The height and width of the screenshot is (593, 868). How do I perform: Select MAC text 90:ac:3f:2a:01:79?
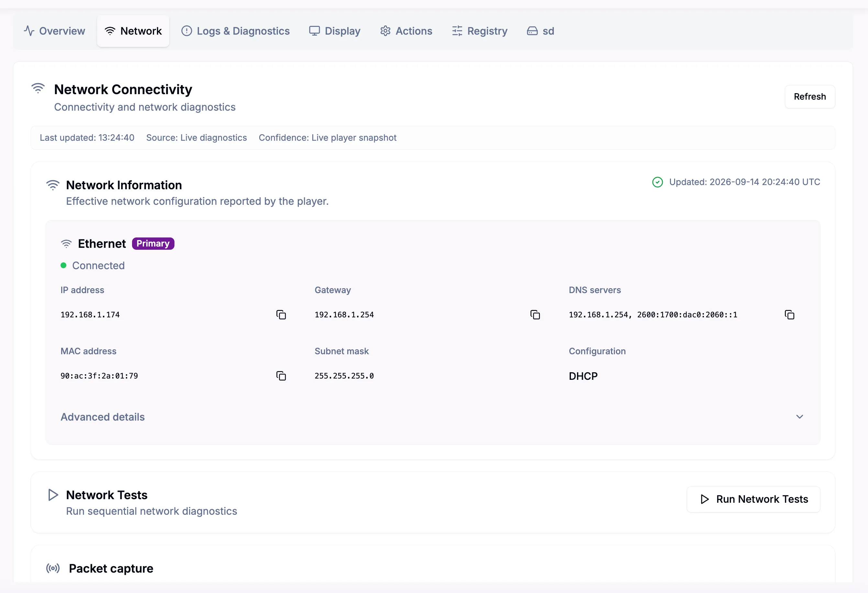(x=99, y=376)
